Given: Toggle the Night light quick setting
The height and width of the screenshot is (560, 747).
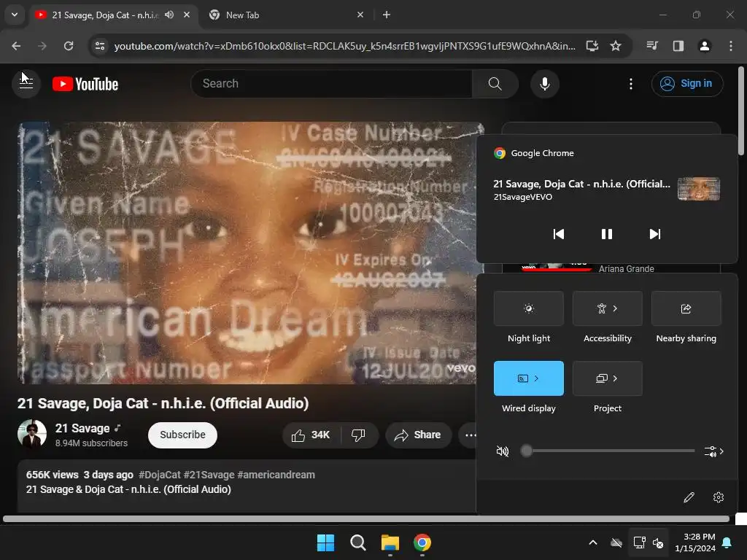Looking at the screenshot, I should (529, 308).
